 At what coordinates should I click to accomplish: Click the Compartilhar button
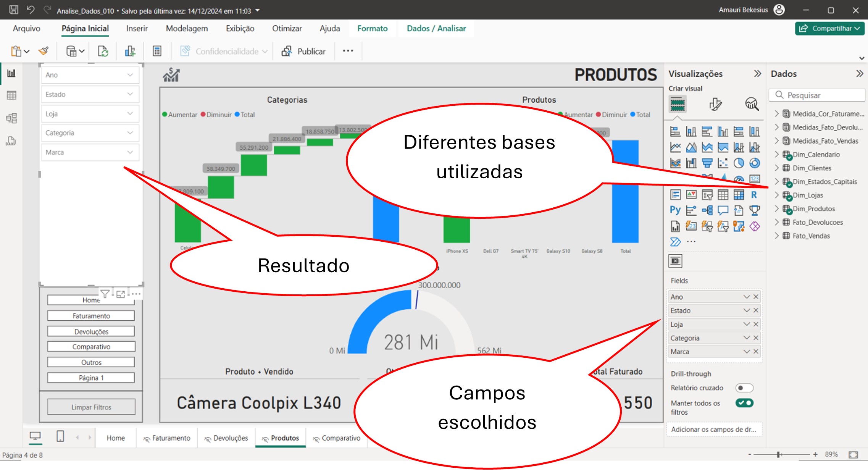click(829, 28)
